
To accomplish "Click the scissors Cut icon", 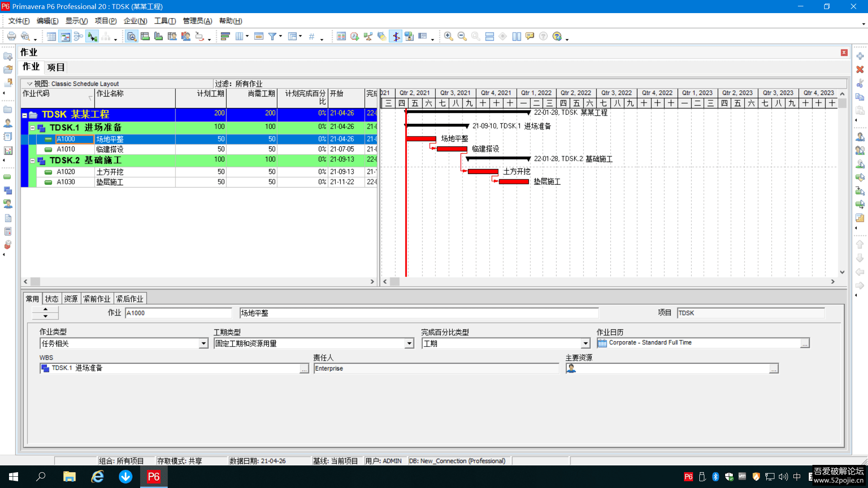I will tap(860, 83).
